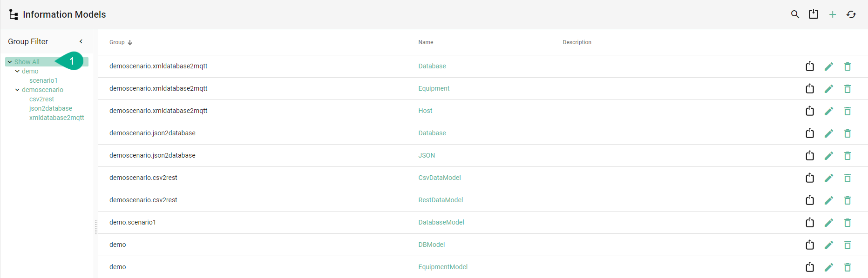The image size is (868, 278).
Task: Delete the Host model
Action: point(847,111)
